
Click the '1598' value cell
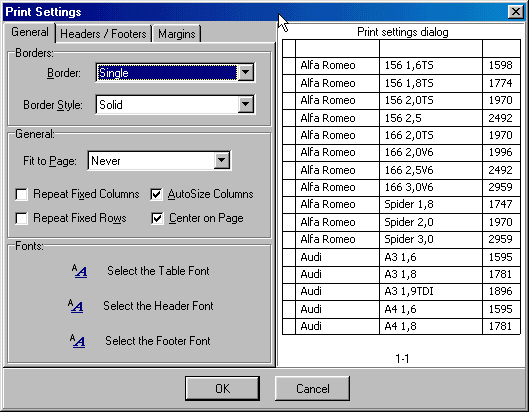501,65
